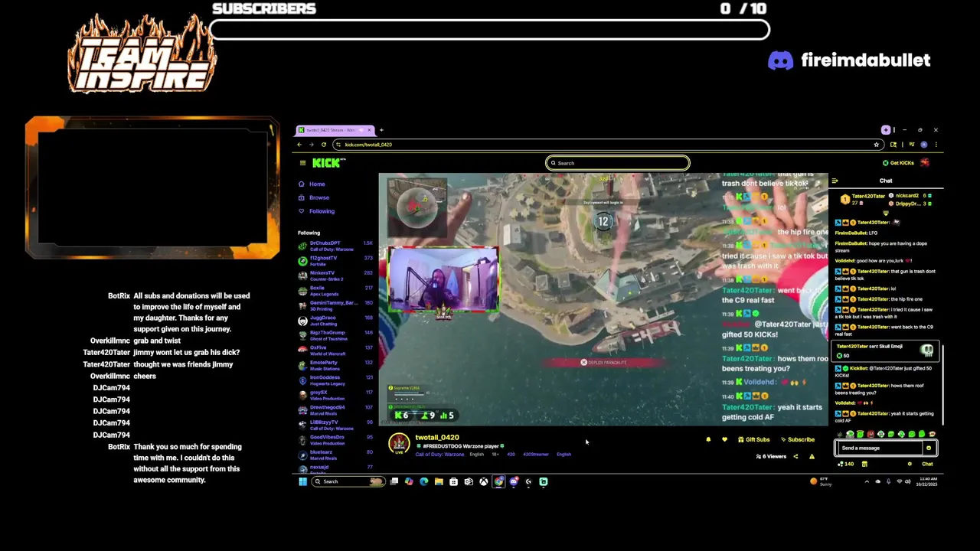Image resolution: width=980 pixels, height=551 pixels.
Task: Open the emoji picker in chat box
Action: pyautogui.click(x=929, y=448)
